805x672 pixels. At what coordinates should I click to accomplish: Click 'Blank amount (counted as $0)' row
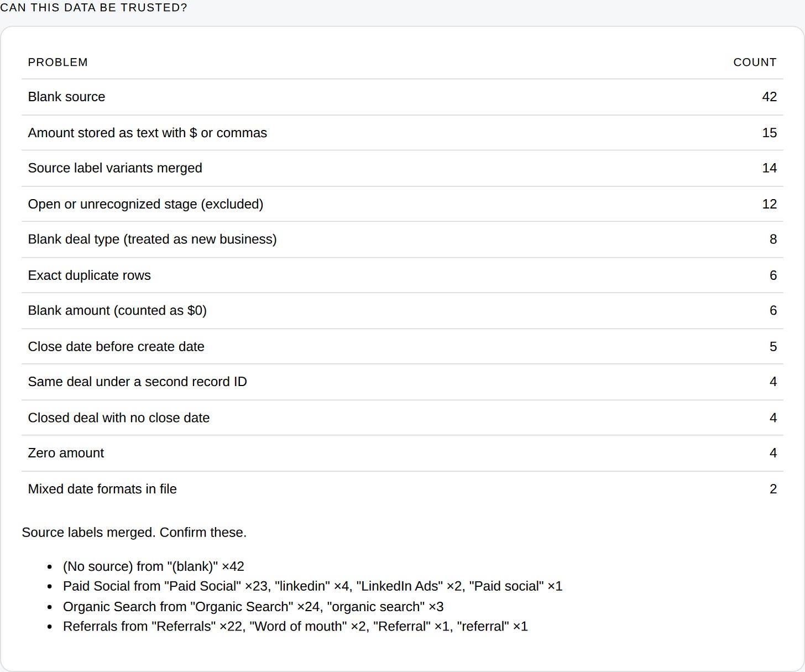pos(402,311)
